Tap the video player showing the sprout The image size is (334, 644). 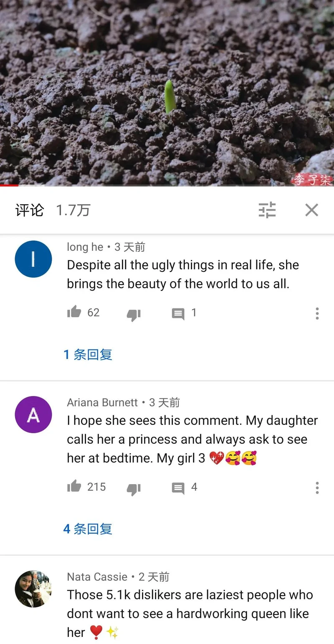167,92
